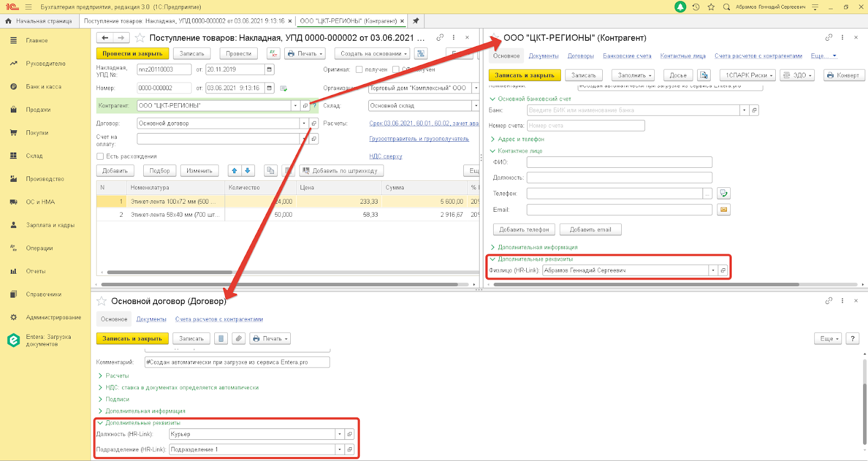Open the main menu hamburger icon
Screen dimensions: 868x461
tap(28, 7)
